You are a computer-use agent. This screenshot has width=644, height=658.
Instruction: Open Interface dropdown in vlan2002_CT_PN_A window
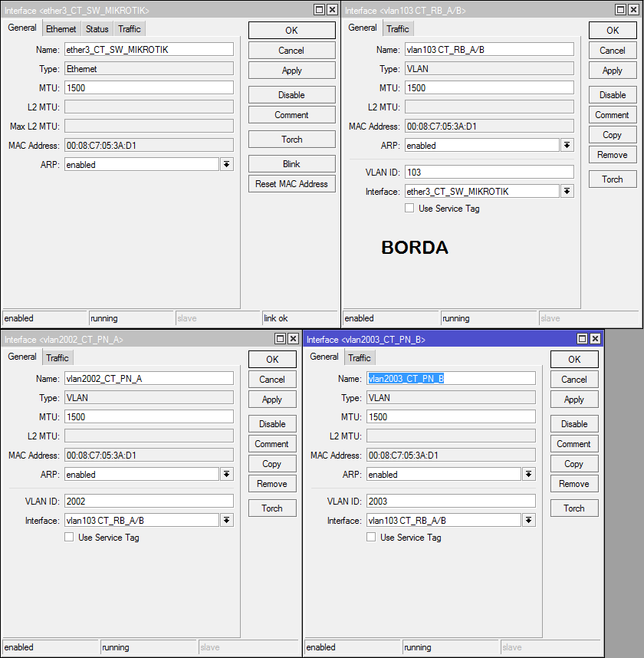point(227,521)
